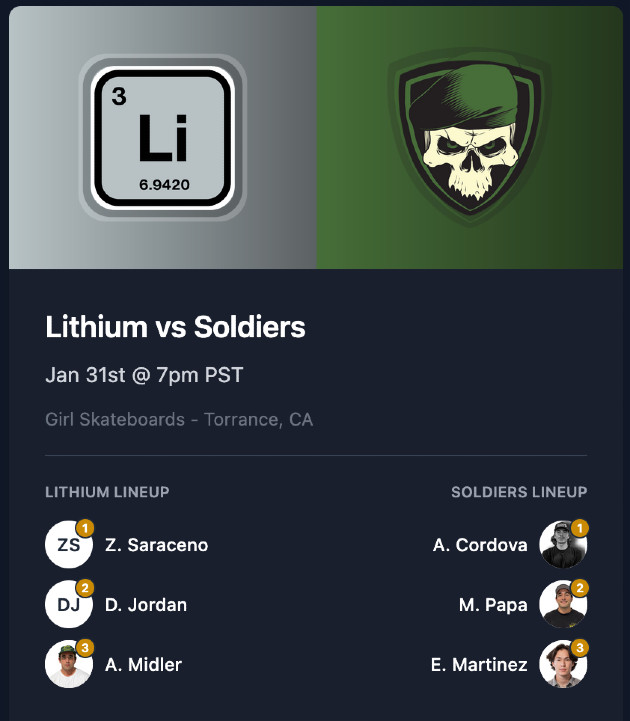Select the M. Papa player name
The width and height of the screenshot is (630, 721).
click(491, 604)
